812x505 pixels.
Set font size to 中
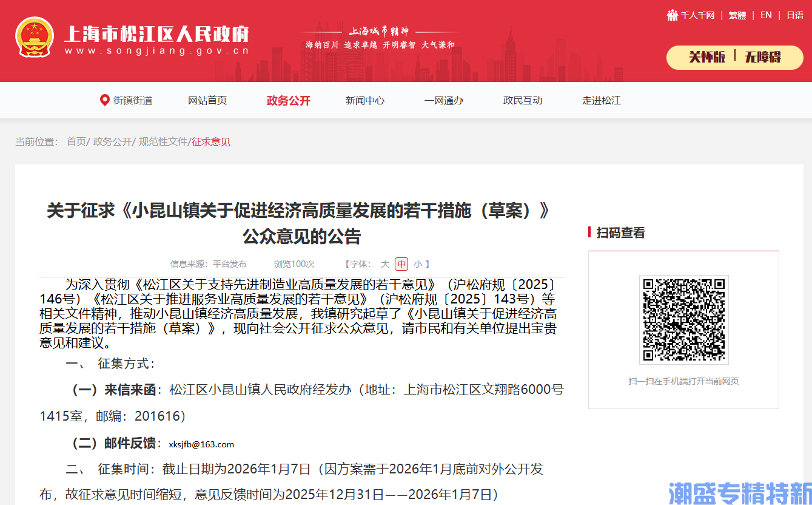pos(401,264)
